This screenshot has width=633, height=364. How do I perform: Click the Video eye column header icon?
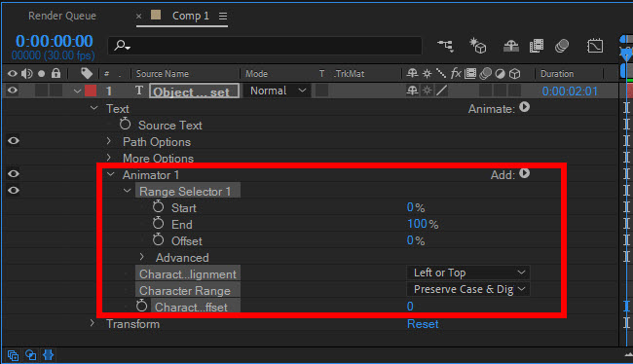(12, 73)
